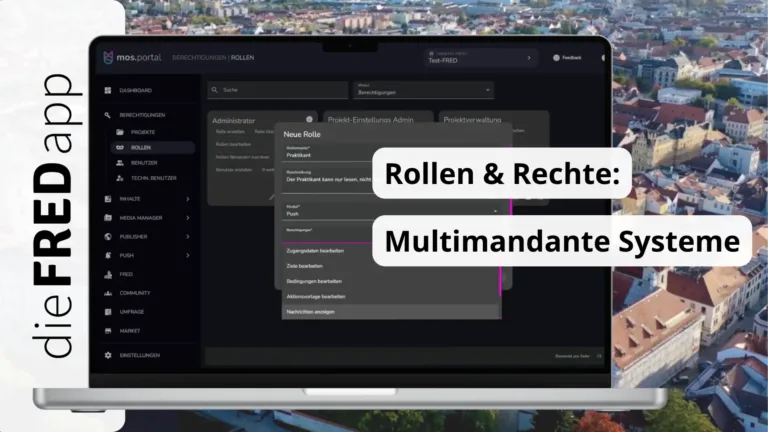Click the Feedback button
The height and width of the screenshot is (432, 768).
tap(567, 58)
